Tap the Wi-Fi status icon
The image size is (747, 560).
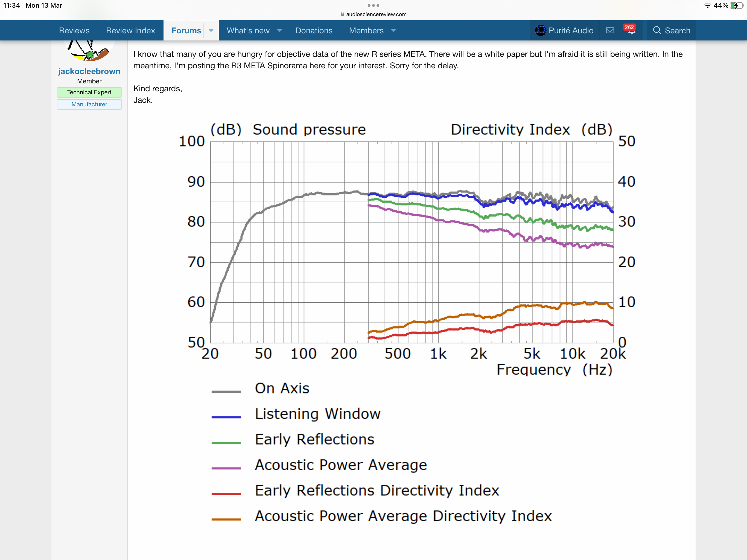[707, 6]
